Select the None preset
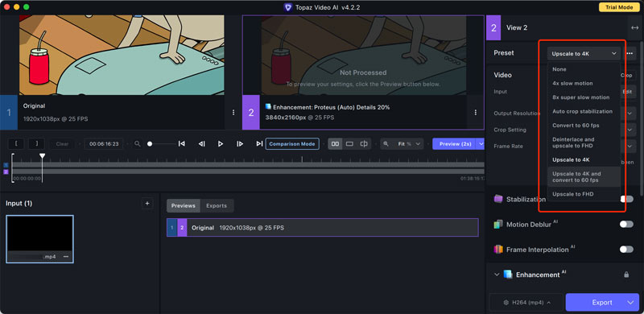644x314 pixels. [584, 69]
